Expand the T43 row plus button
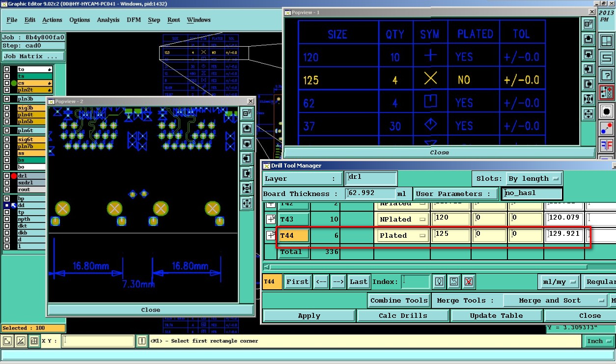The height and width of the screenshot is (364, 616). pyautogui.click(x=271, y=219)
